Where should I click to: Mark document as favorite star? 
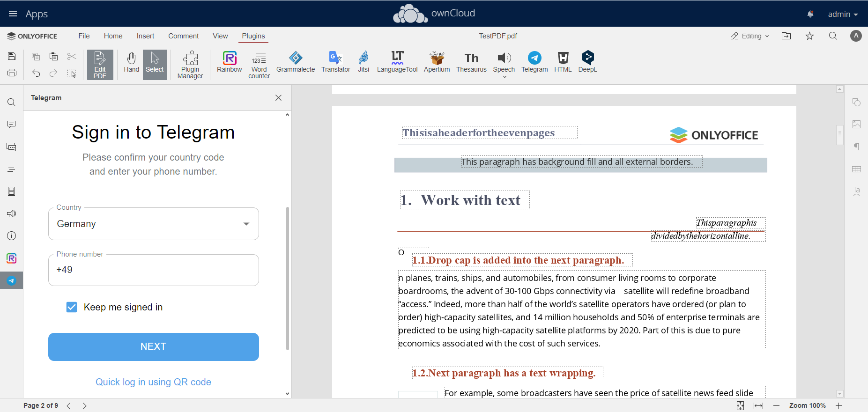coord(809,36)
